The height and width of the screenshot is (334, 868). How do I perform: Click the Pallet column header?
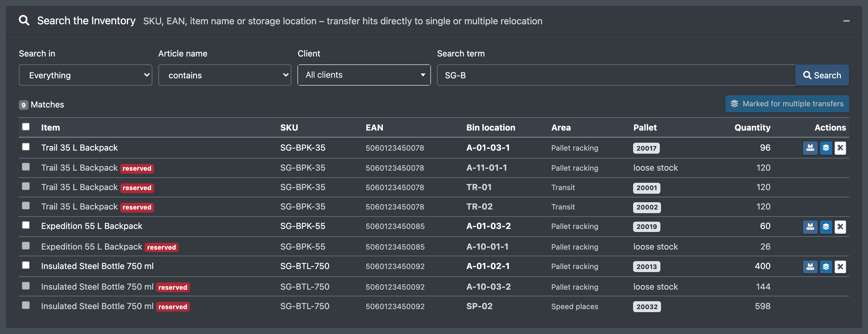click(645, 128)
